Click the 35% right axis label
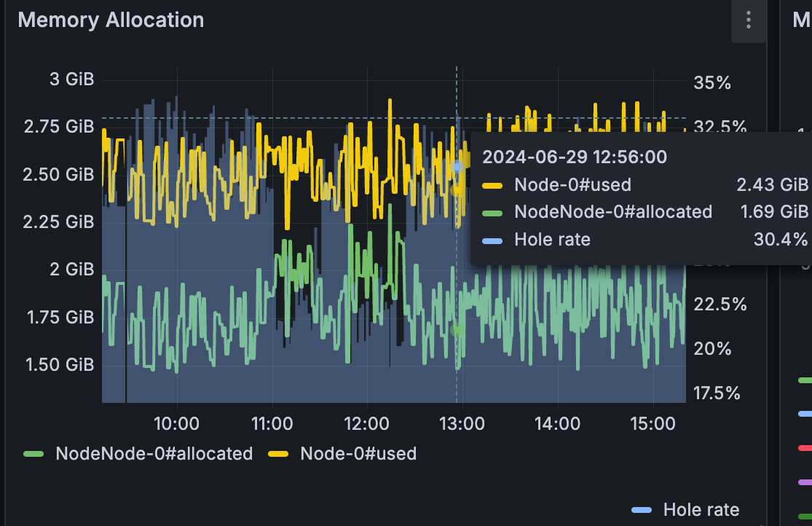This screenshot has width=812, height=526. (x=712, y=82)
